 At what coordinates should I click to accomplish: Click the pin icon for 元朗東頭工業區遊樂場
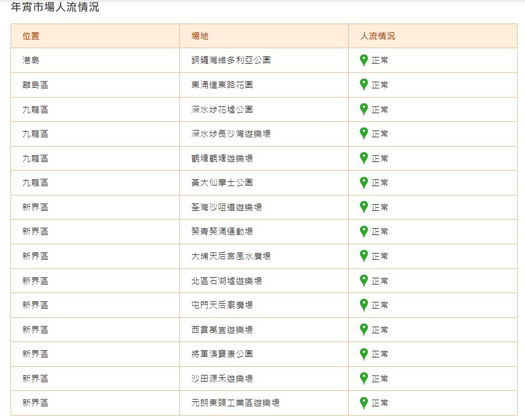(364, 403)
